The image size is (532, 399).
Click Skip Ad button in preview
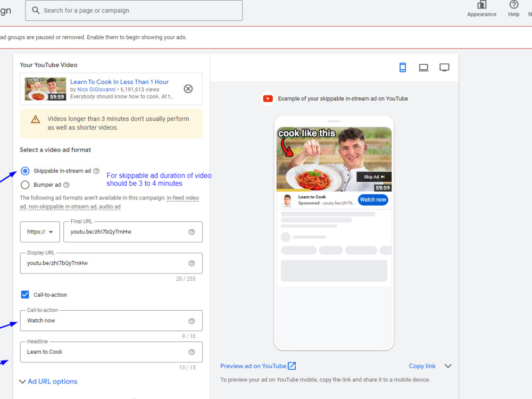click(374, 177)
